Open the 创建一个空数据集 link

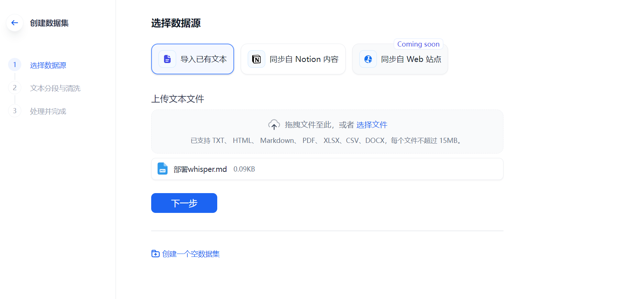tap(191, 254)
